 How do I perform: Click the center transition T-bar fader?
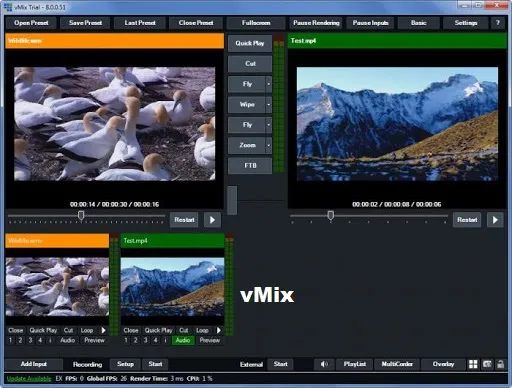tap(232, 200)
